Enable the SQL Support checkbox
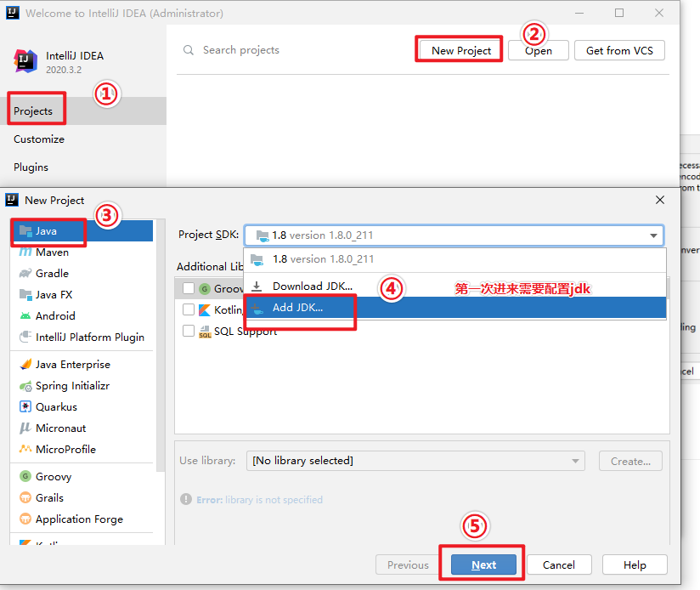 (x=189, y=331)
